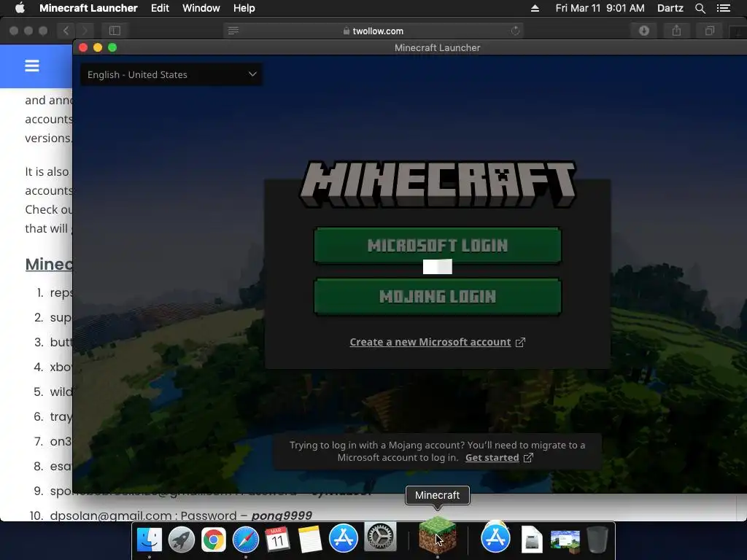Open Spotlight search in the menu bar
This screenshot has height=560, width=747.
tap(700, 8)
